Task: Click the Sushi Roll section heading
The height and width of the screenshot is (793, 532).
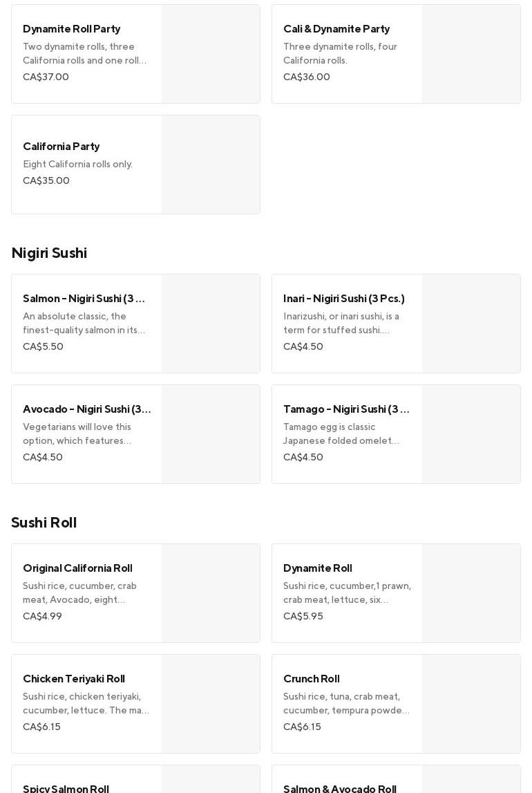Action: pyautogui.click(x=44, y=523)
